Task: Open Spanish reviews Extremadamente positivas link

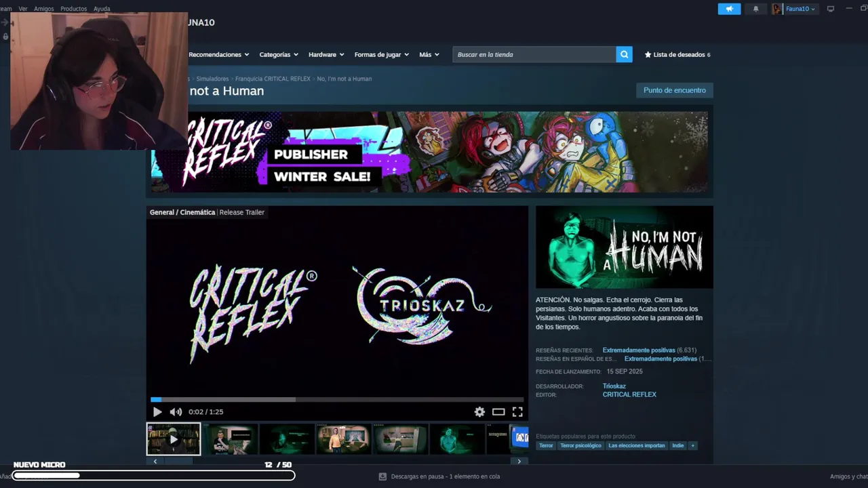Action: pyautogui.click(x=660, y=359)
